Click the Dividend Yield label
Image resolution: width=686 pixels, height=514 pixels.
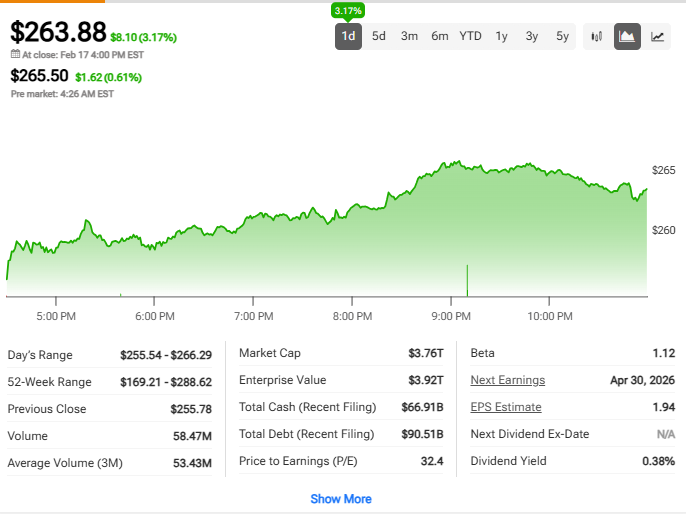point(508,461)
